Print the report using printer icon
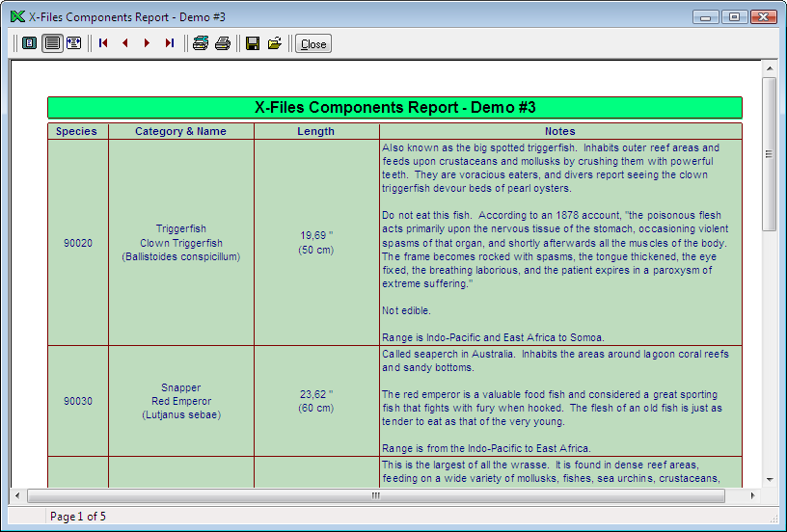Image resolution: width=787 pixels, height=532 pixels. pyautogui.click(x=223, y=43)
